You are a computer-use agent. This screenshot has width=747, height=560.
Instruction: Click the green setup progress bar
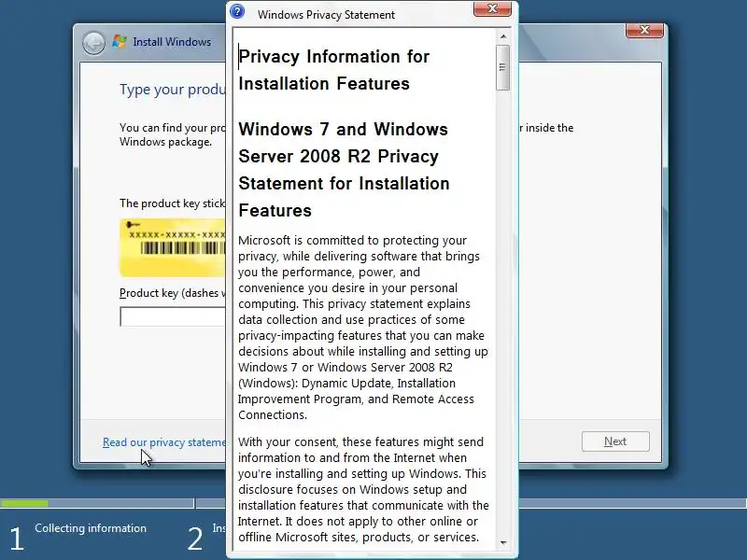(24, 503)
